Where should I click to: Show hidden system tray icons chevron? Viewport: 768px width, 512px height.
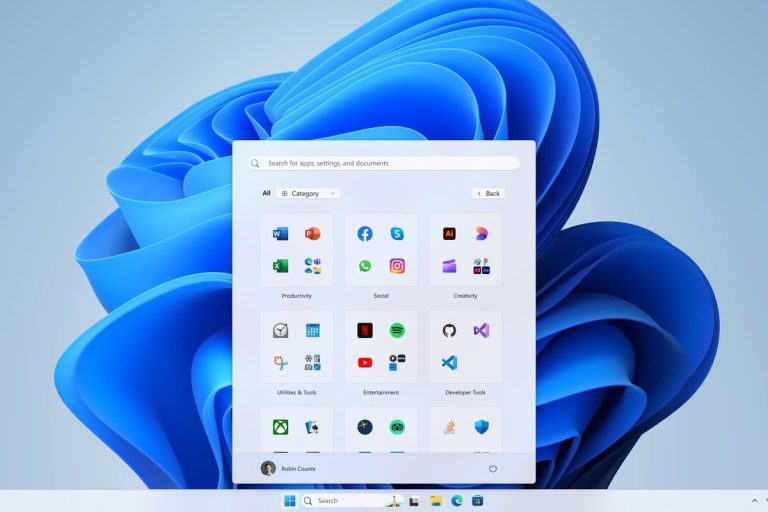coord(754,501)
